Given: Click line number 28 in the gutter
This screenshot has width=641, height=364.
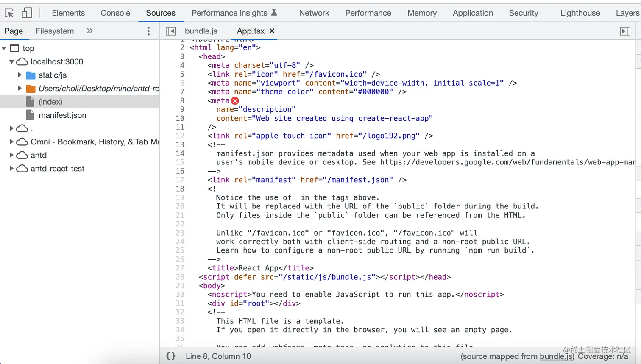Looking at the screenshot, I should click(180, 277).
